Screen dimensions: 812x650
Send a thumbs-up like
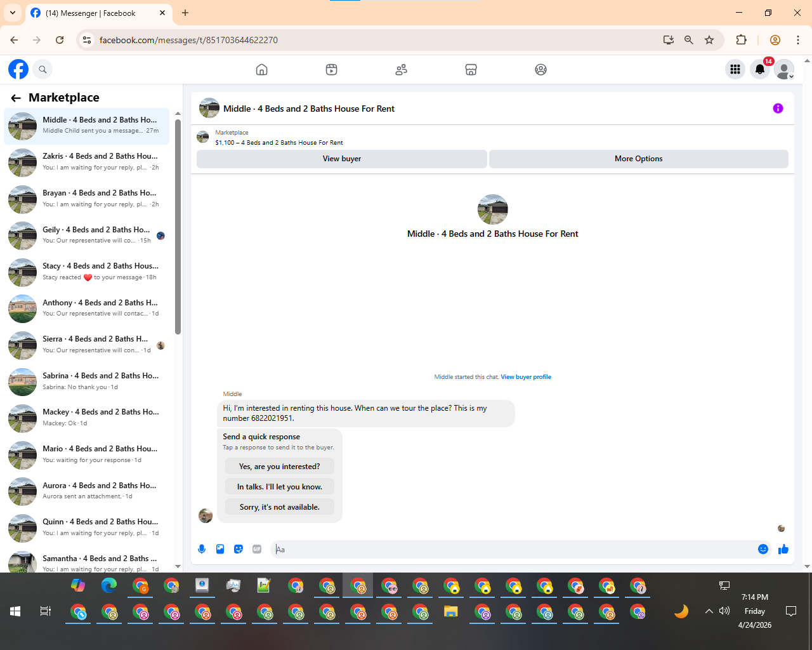click(x=783, y=549)
